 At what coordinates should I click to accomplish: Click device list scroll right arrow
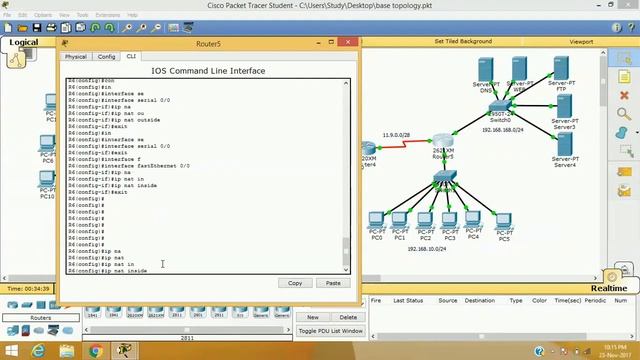pos(288,330)
